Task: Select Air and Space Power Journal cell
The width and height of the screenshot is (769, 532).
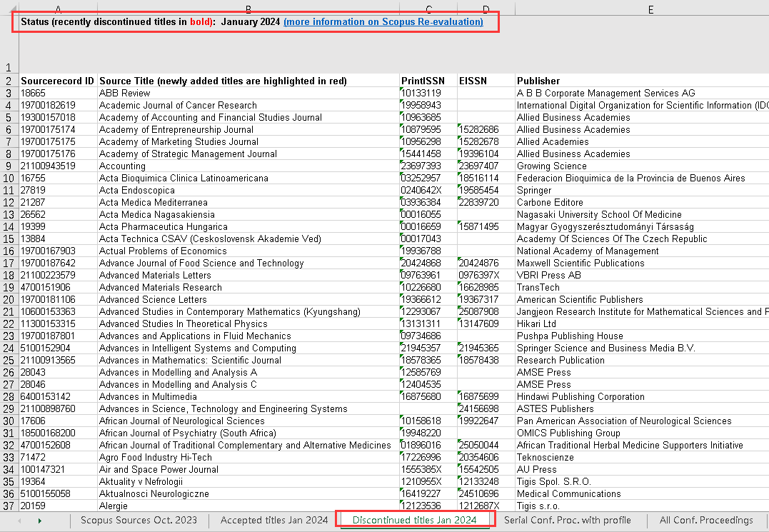Action: click(248, 469)
